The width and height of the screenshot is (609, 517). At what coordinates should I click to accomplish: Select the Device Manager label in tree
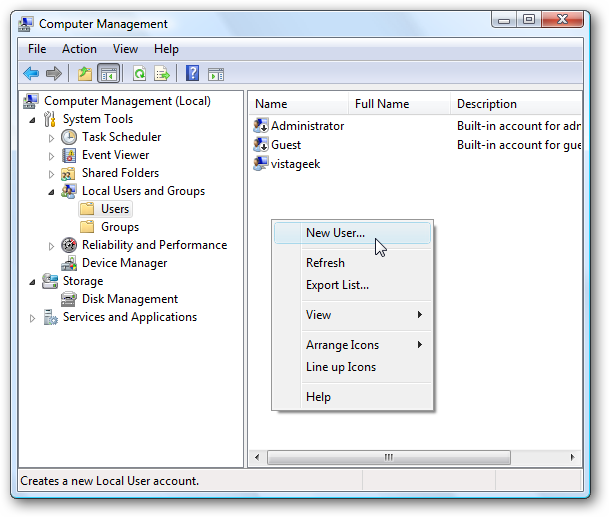[125, 263]
